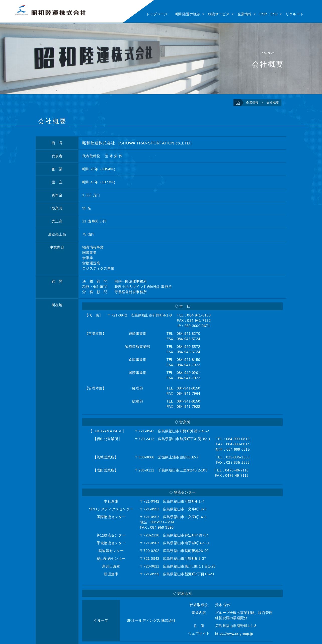Click the 税理士法人マインド合同会計事務所 entry
Screen dimensions: 322x644
click(143, 287)
